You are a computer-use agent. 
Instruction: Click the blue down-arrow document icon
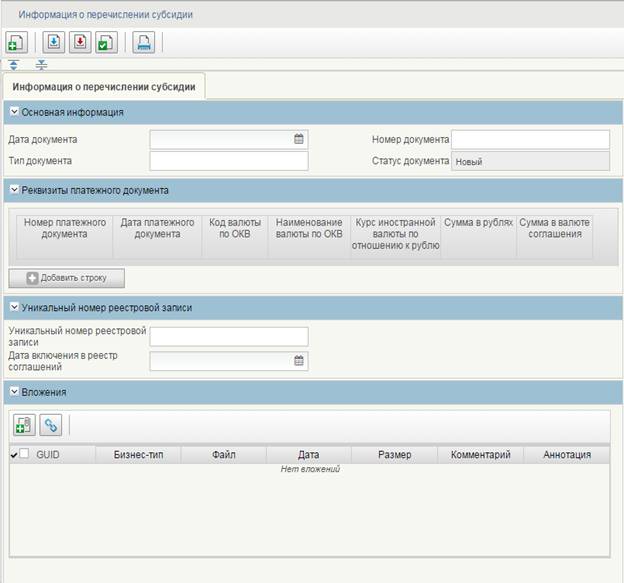pos(54,42)
